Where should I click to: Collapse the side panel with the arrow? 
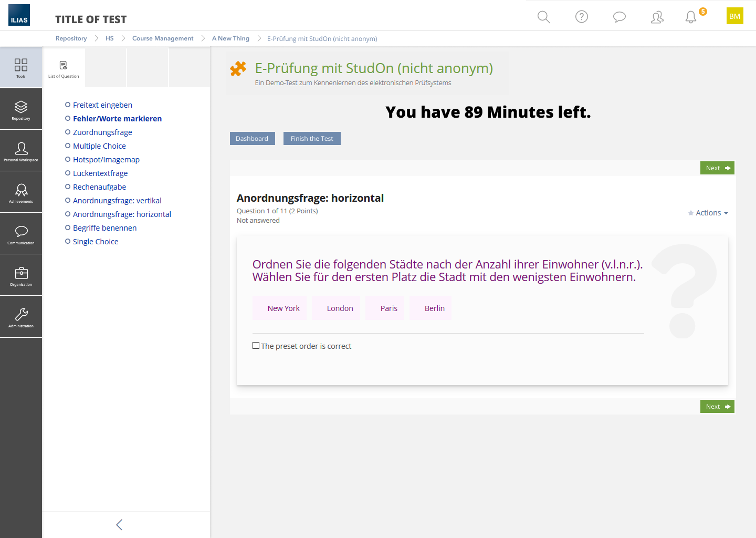pos(119,525)
